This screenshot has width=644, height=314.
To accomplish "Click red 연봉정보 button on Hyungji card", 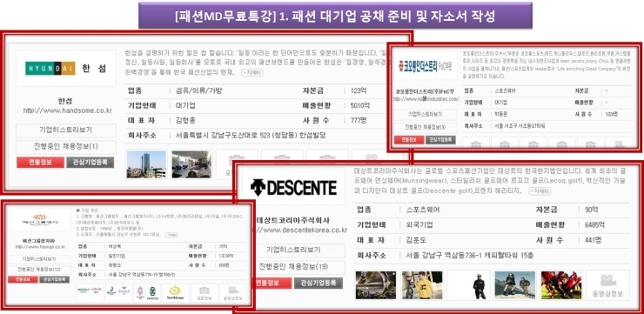I will 23,279.
